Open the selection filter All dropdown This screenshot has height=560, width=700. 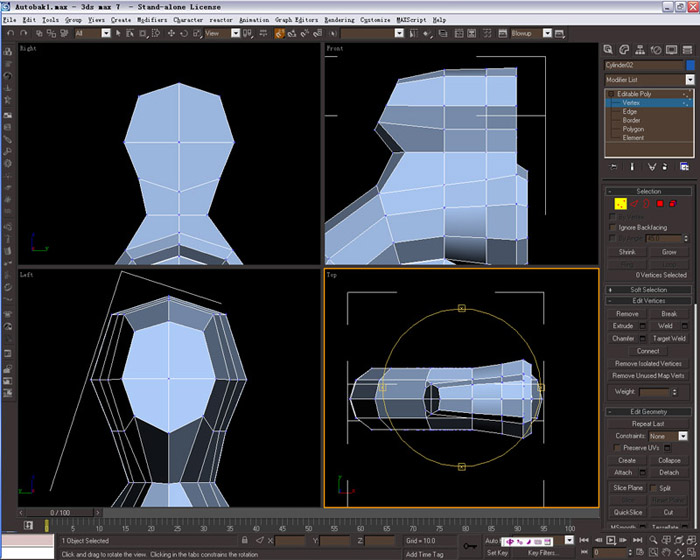click(106, 33)
